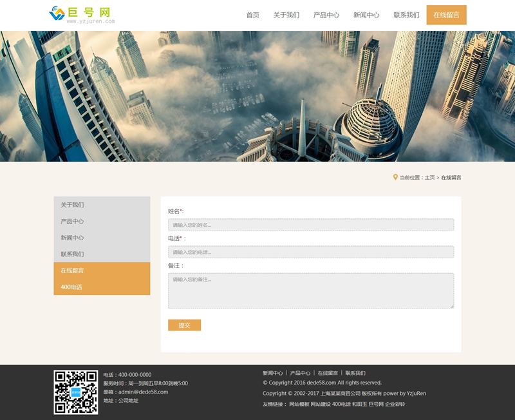Open 联系我们 in the top navigation bar
The image size is (515, 420).
[406, 15]
